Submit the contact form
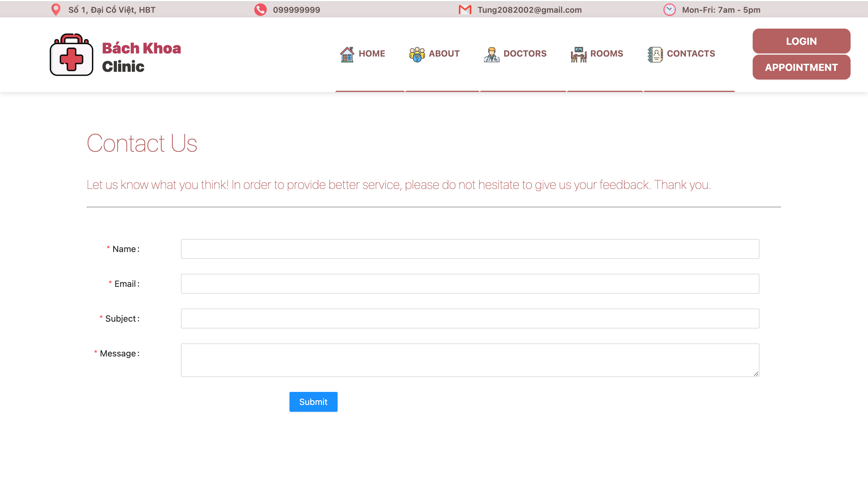Image resolution: width=868 pixels, height=496 pixels. [x=313, y=402]
